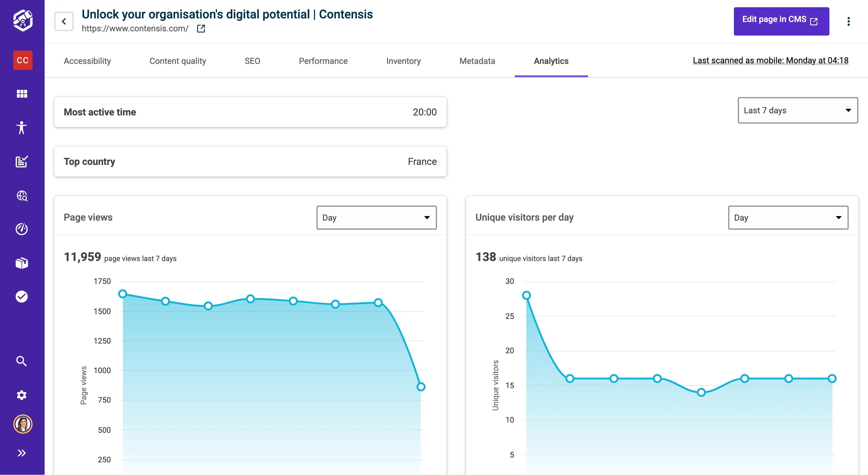The width and height of the screenshot is (868, 475).
Task: Open the settings gear in the sidebar
Action: pyautogui.click(x=22, y=395)
